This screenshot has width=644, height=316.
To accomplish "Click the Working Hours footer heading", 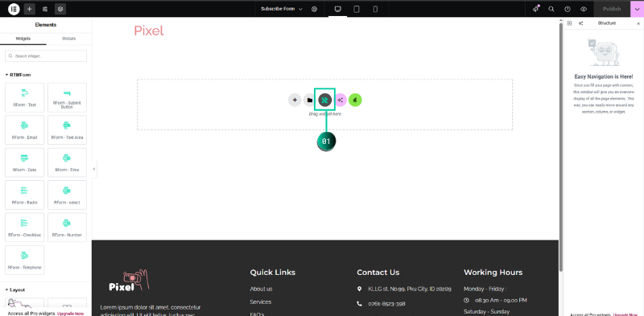I will point(493,273).
